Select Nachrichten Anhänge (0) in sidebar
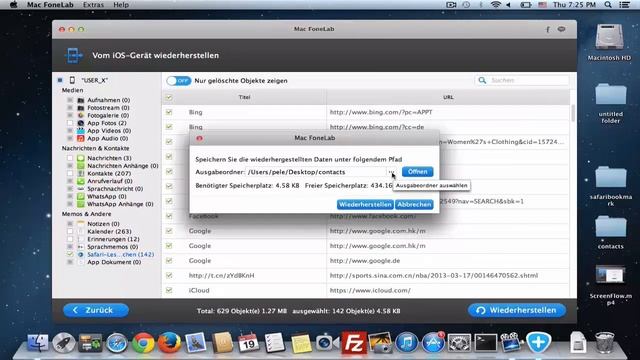 tap(122, 166)
